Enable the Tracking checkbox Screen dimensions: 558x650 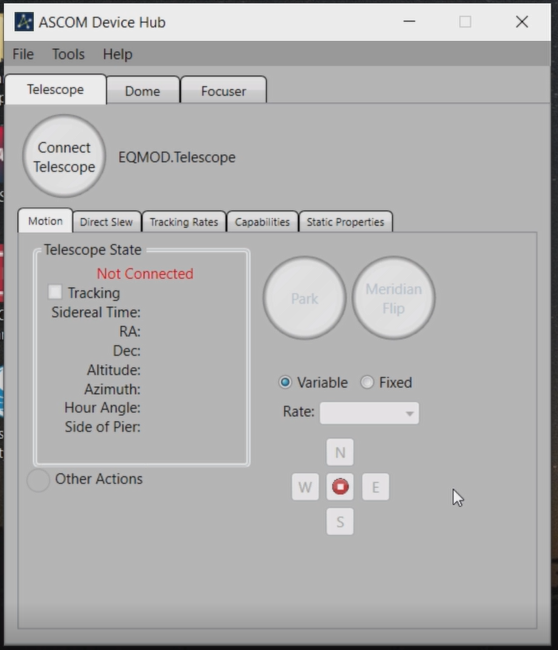pos(55,292)
